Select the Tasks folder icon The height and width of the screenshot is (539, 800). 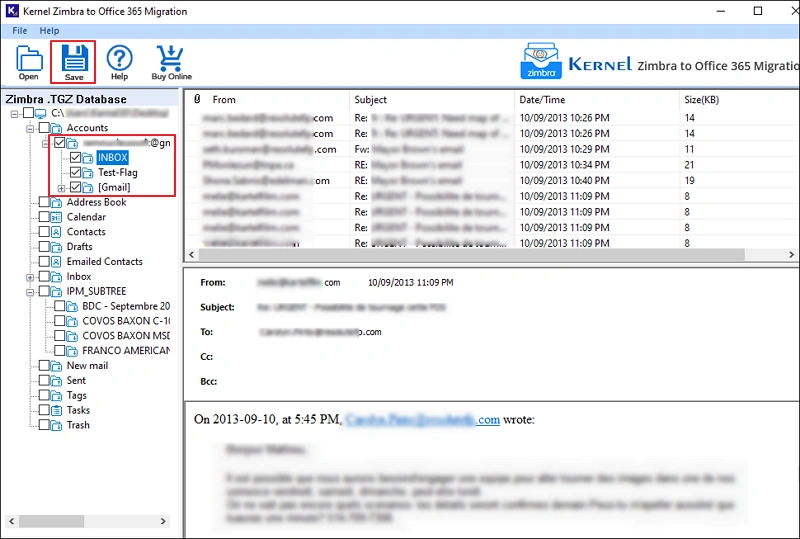tap(56, 410)
